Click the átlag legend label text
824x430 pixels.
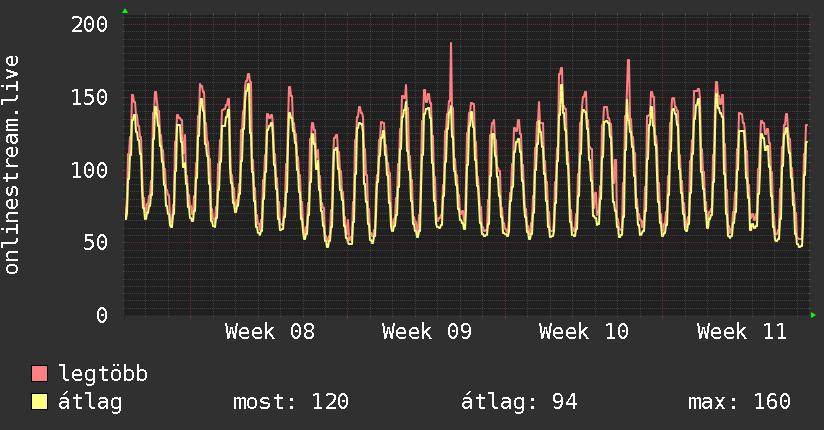(x=91, y=402)
